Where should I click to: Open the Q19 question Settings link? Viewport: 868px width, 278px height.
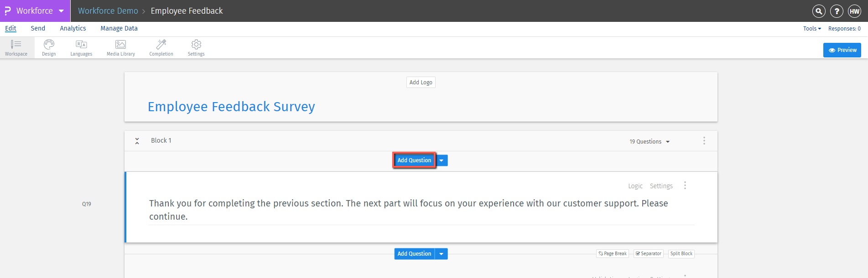(661, 186)
